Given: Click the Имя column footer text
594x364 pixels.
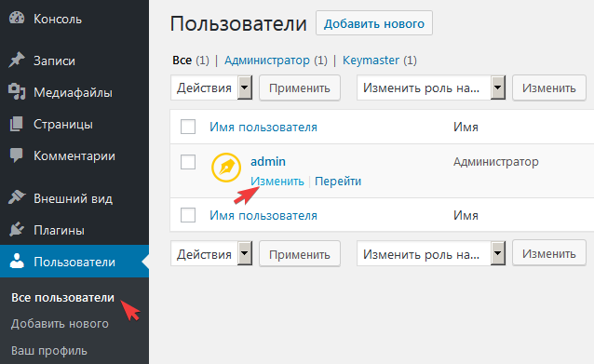Looking at the screenshot, I should point(466,216).
